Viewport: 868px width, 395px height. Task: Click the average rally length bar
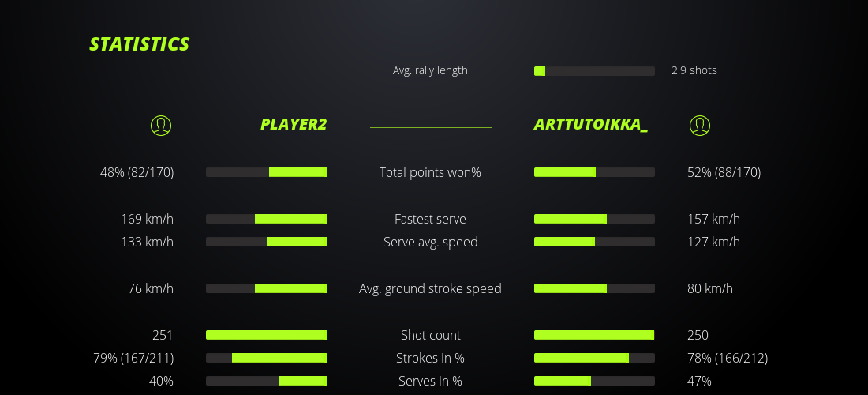(x=594, y=71)
